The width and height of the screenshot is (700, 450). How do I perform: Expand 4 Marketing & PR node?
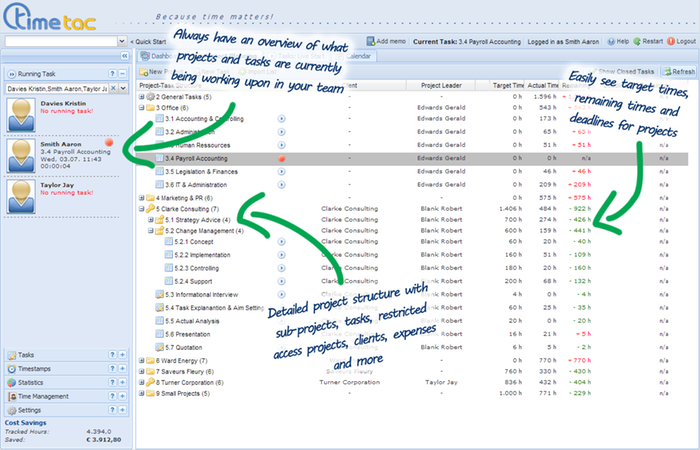coord(142,198)
